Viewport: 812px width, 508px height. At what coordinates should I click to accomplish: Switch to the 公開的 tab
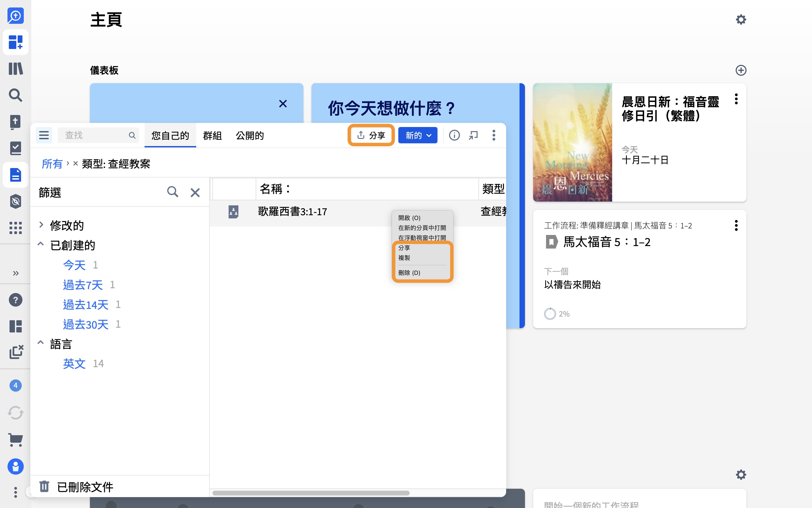click(x=250, y=135)
